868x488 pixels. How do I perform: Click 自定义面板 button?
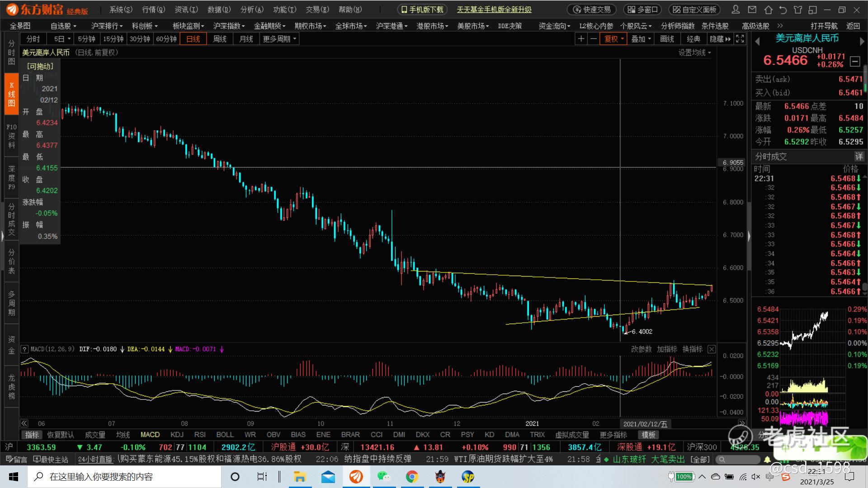pyautogui.click(x=695, y=9)
